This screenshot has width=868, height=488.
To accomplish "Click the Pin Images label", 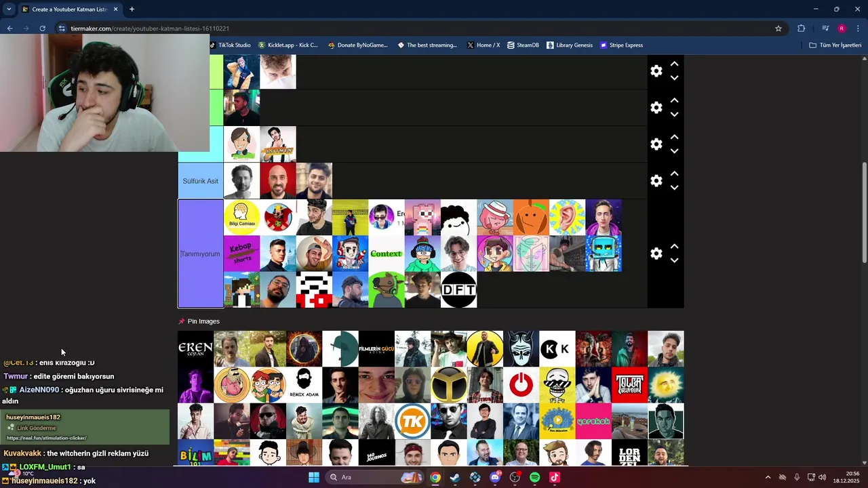I will point(203,321).
